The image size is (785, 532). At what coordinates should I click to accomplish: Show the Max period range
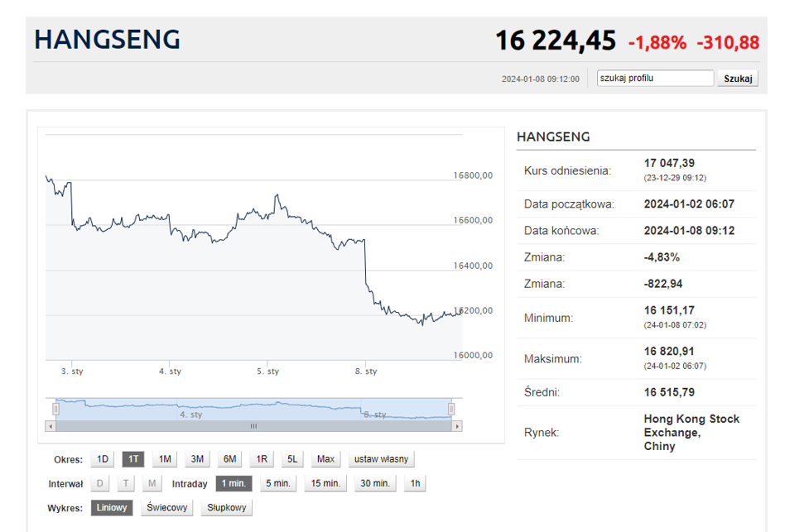[x=325, y=459]
